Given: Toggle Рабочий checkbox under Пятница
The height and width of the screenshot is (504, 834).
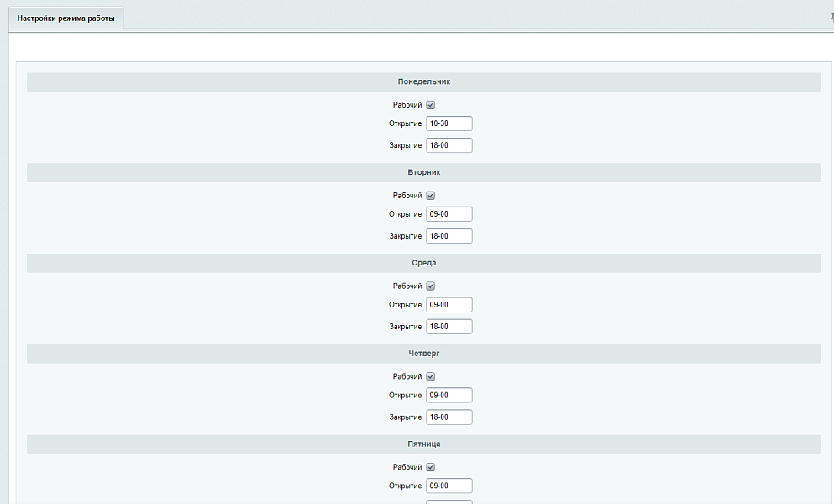Looking at the screenshot, I should (431, 468).
